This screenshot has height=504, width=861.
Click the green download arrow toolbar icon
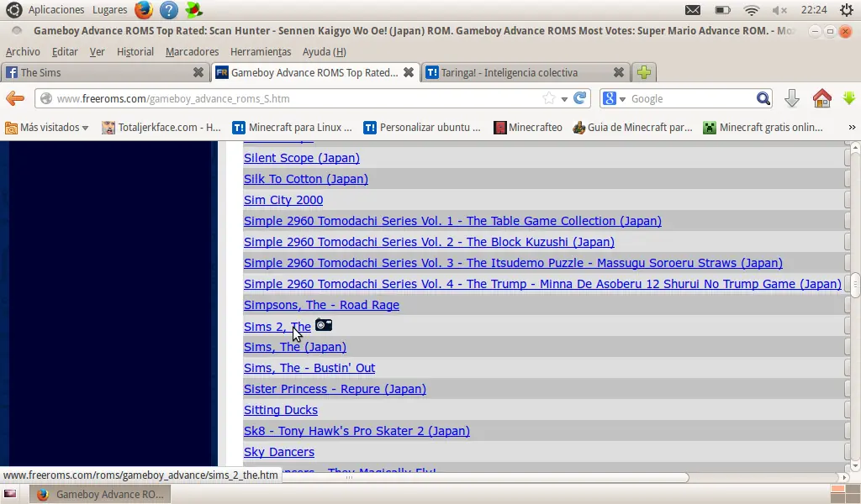pyautogui.click(x=849, y=99)
